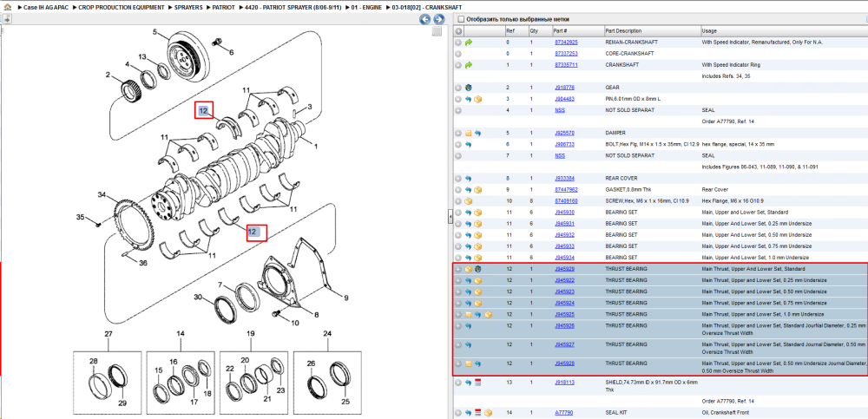868x419 pixels.
Task: Open Case IH AG APAC breadcrumb
Action: tap(46, 8)
